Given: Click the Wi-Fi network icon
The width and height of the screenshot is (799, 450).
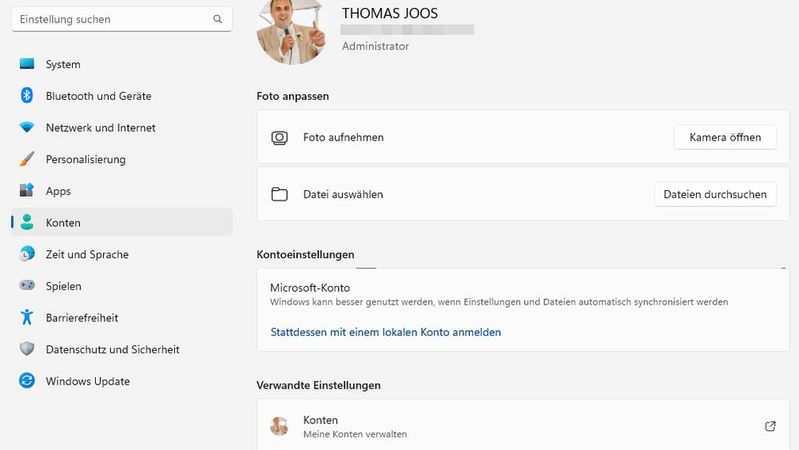Looking at the screenshot, I should [27, 127].
